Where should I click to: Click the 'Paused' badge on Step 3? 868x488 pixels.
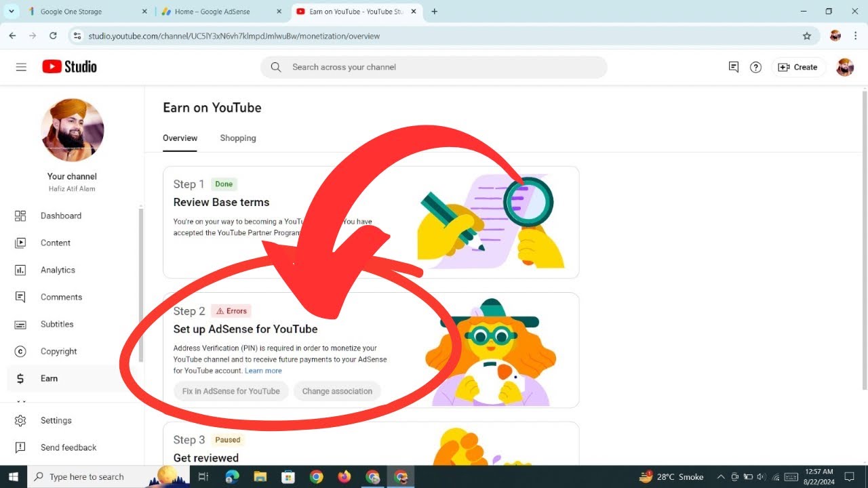pyautogui.click(x=228, y=440)
